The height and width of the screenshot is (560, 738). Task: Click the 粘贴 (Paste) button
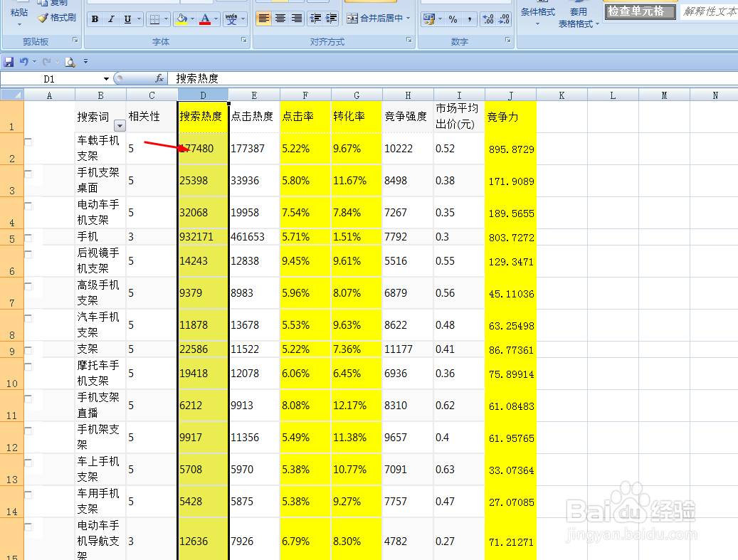point(18,12)
